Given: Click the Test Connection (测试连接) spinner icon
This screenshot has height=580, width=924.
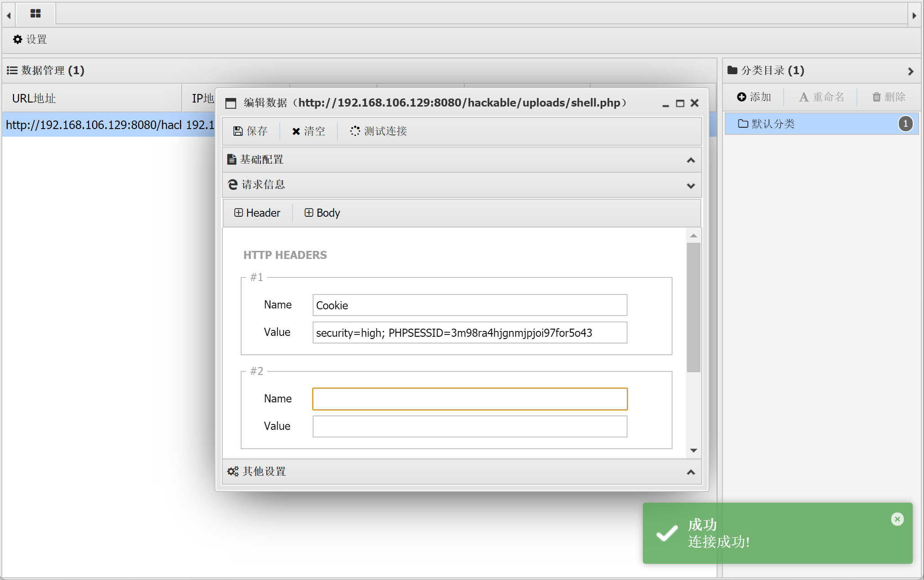Looking at the screenshot, I should (x=355, y=131).
